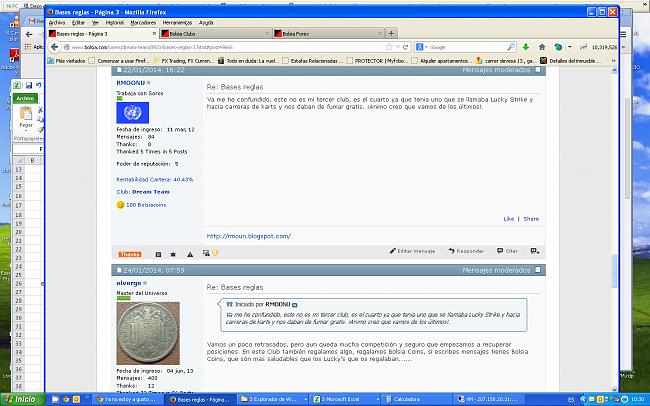Switch to the Bolsia Forex tab

coord(329,34)
